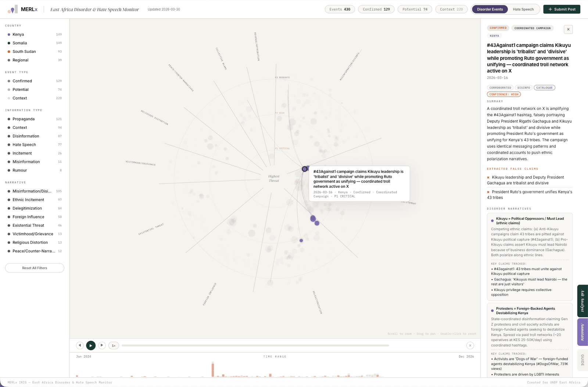This screenshot has height=387, width=588.
Task: Click the Updated 2026-03-30 text
Action: [x=164, y=9]
